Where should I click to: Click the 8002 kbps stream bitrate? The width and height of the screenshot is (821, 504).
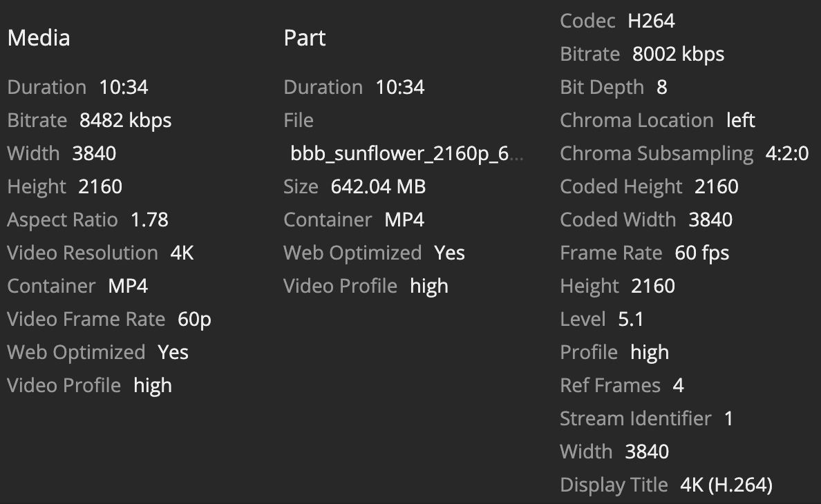(x=678, y=54)
